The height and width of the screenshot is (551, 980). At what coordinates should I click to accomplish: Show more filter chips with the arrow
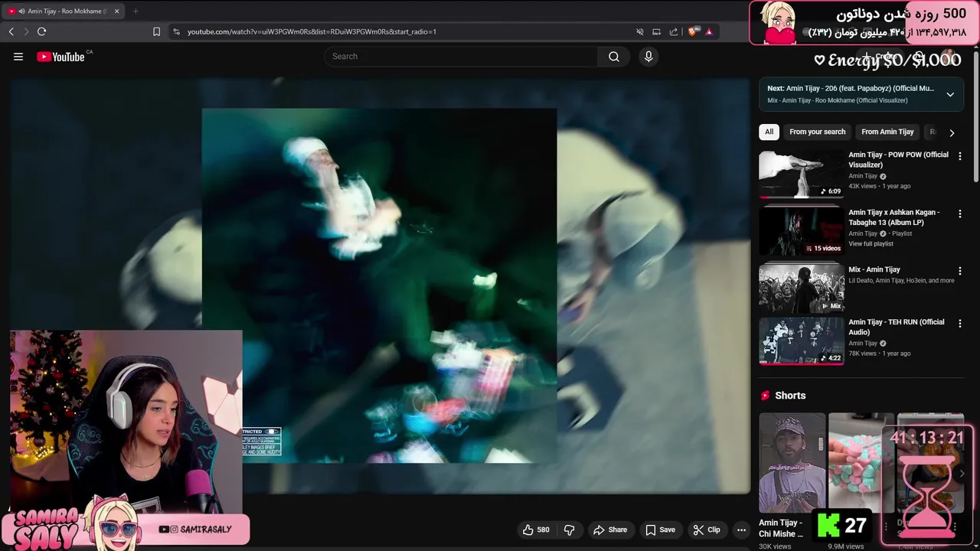[x=952, y=132]
